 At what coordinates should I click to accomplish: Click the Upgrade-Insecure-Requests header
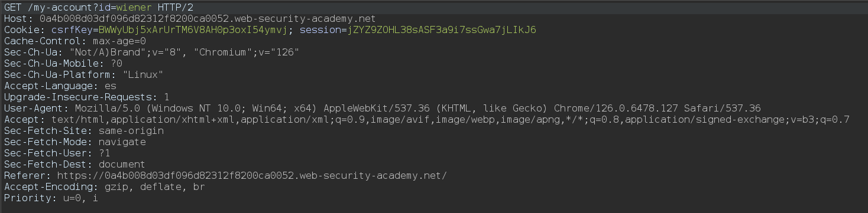[86, 97]
